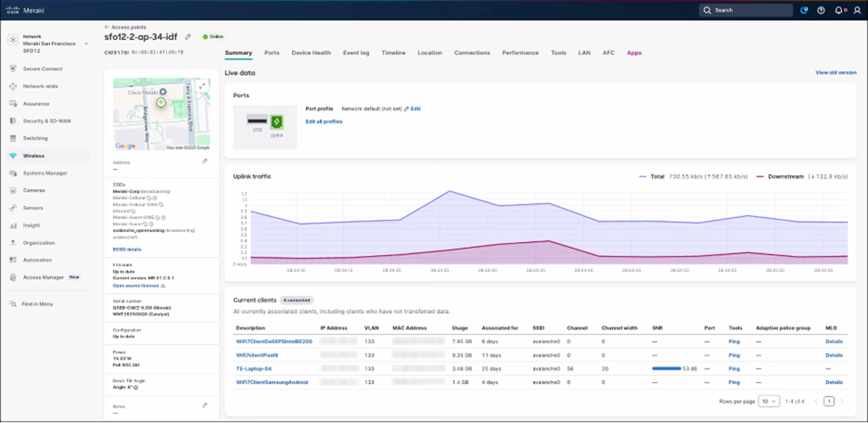Open Organization in the left menu
The height and width of the screenshot is (423, 868).
[x=39, y=243]
